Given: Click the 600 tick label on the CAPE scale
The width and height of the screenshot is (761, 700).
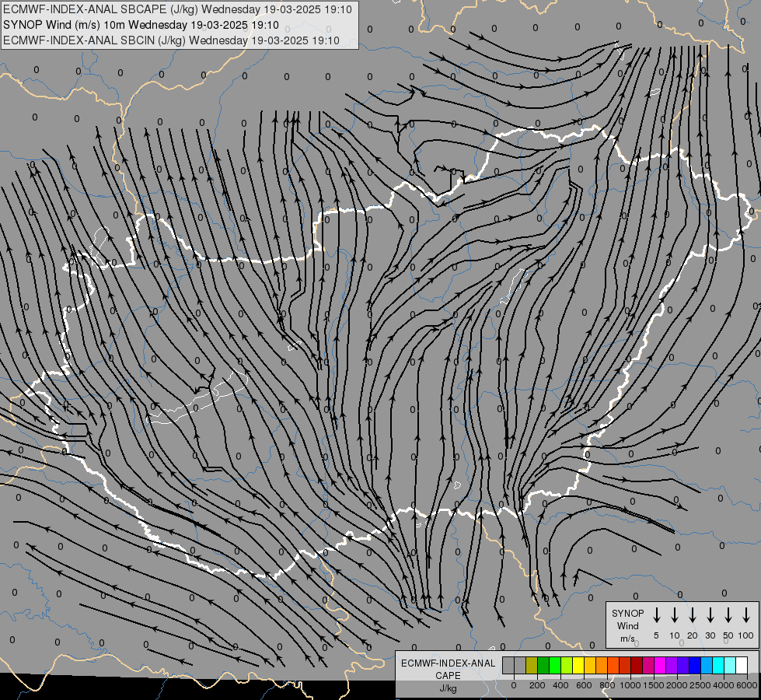Looking at the screenshot, I should click(x=584, y=685).
